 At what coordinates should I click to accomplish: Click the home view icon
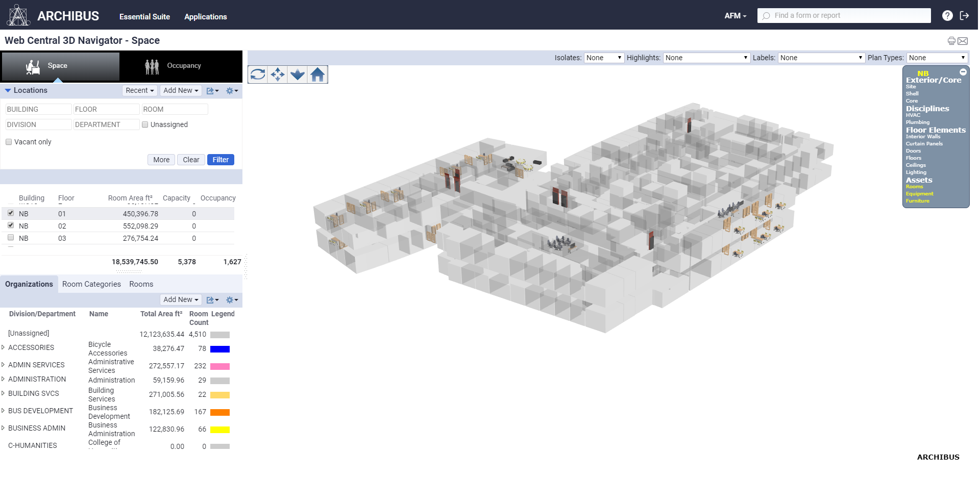tap(317, 74)
